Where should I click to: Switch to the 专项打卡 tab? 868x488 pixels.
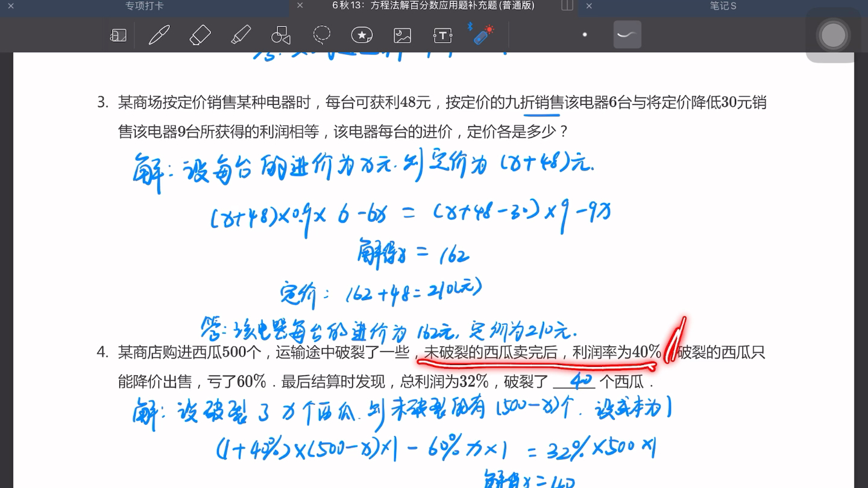[x=143, y=5]
